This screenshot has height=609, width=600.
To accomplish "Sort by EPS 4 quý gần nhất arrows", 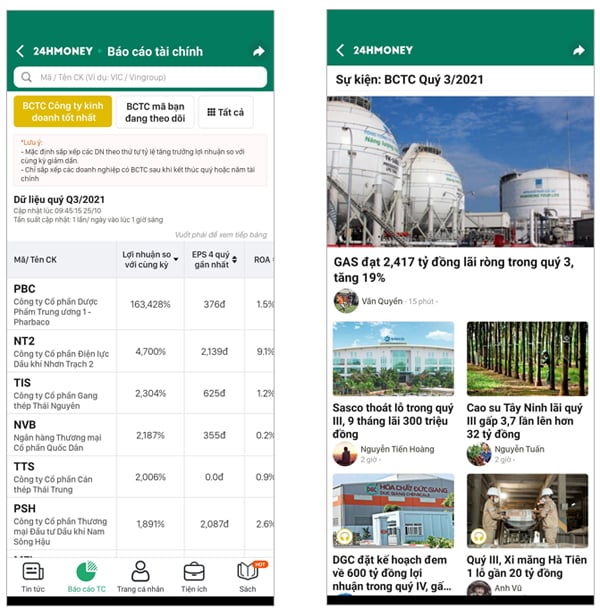I will coord(234,259).
